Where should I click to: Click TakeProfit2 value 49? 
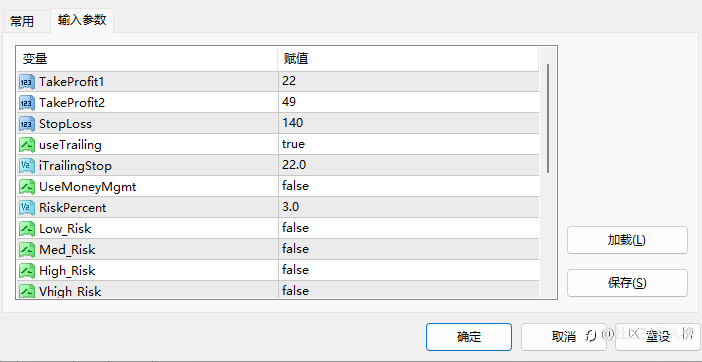pyautogui.click(x=289, y=102)
